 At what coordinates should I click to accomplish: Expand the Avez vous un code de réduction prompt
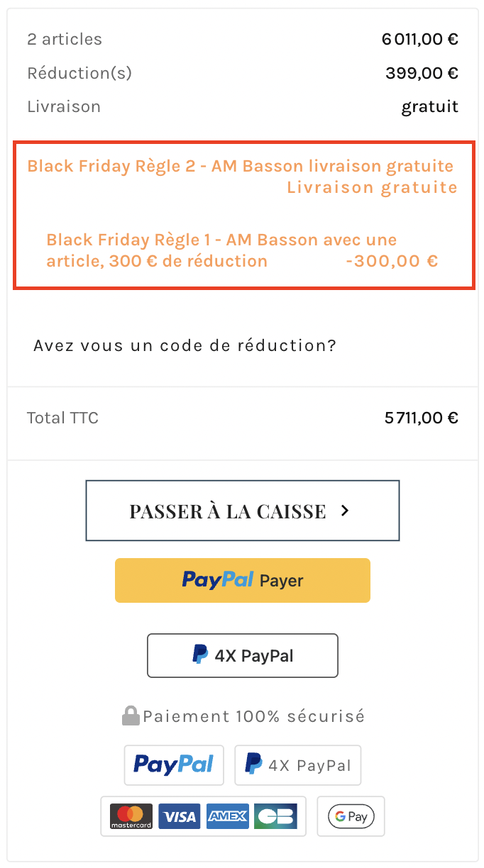tap(185, 346)
